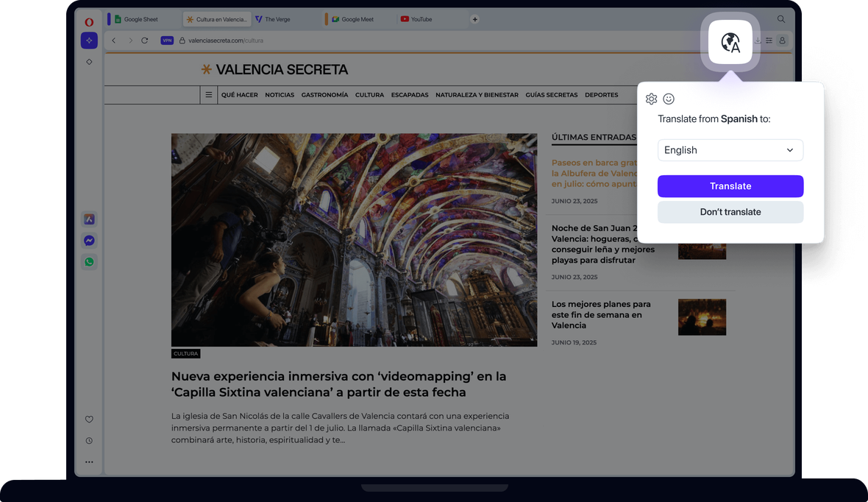This screenshot has width=868, height=502.
Task: Click the translate globe icon
Action: coord(730,42)
